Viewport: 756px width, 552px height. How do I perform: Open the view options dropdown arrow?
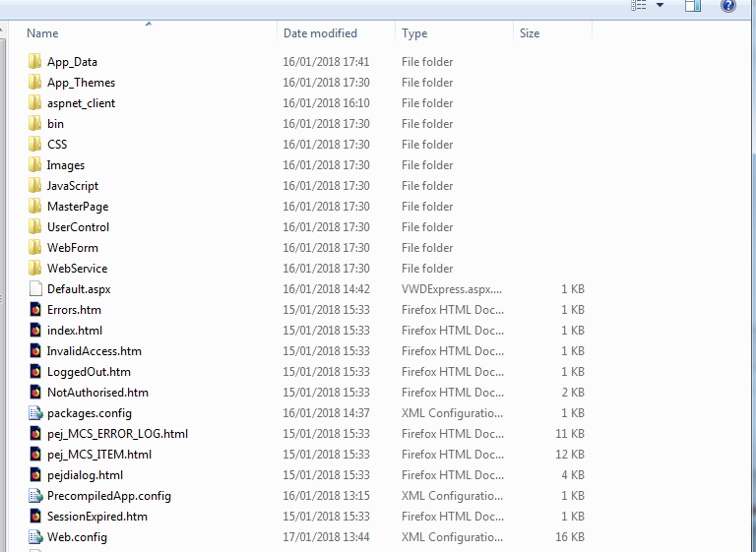click(661, 5)
